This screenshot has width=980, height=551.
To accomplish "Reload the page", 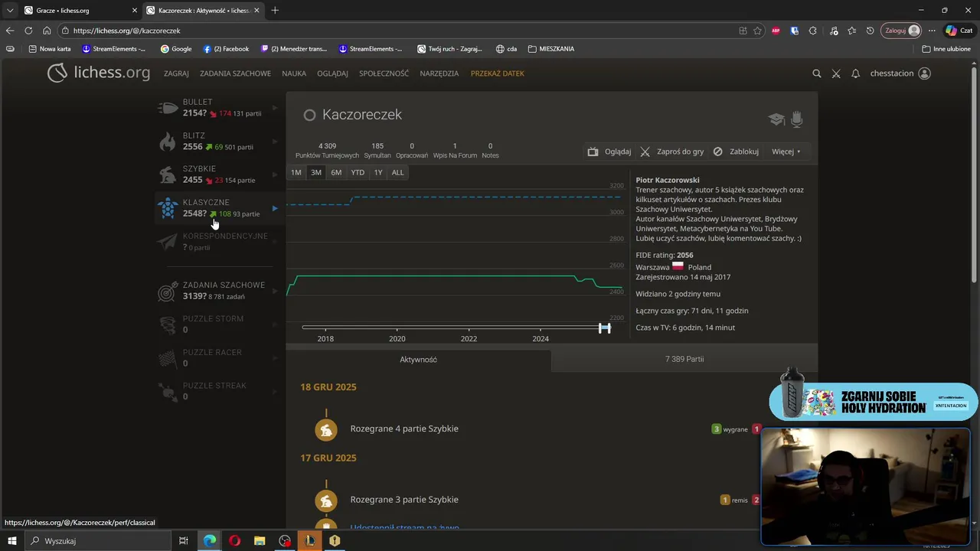I will 28,31.
